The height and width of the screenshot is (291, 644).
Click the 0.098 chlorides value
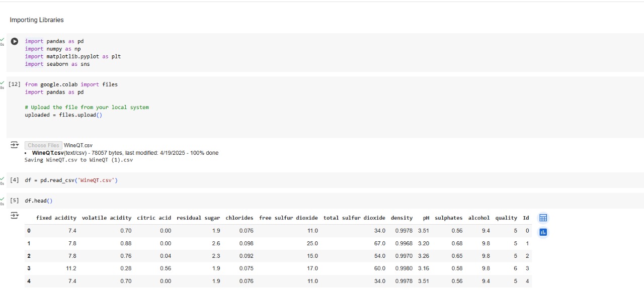[x=246, y=243]
